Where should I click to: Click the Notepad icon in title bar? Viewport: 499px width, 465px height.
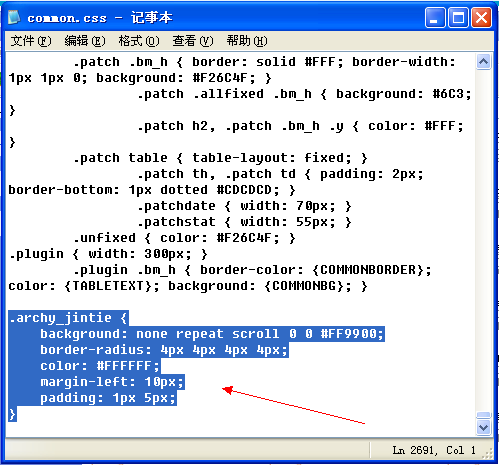point(14,17)
